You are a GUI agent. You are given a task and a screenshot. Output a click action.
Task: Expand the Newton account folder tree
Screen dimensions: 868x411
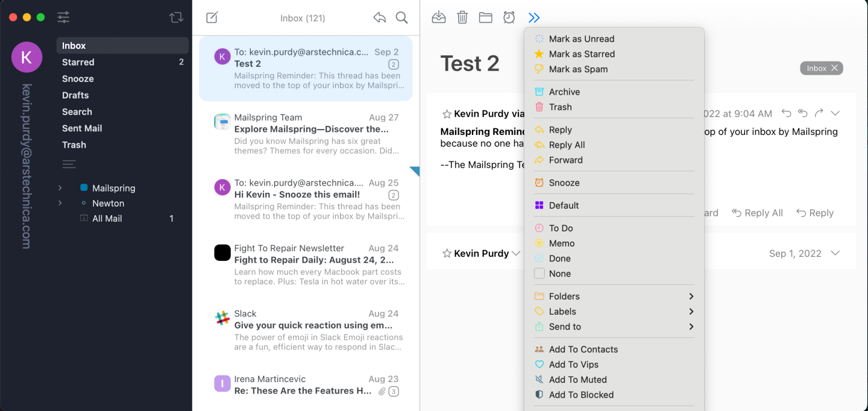(60, 203)
